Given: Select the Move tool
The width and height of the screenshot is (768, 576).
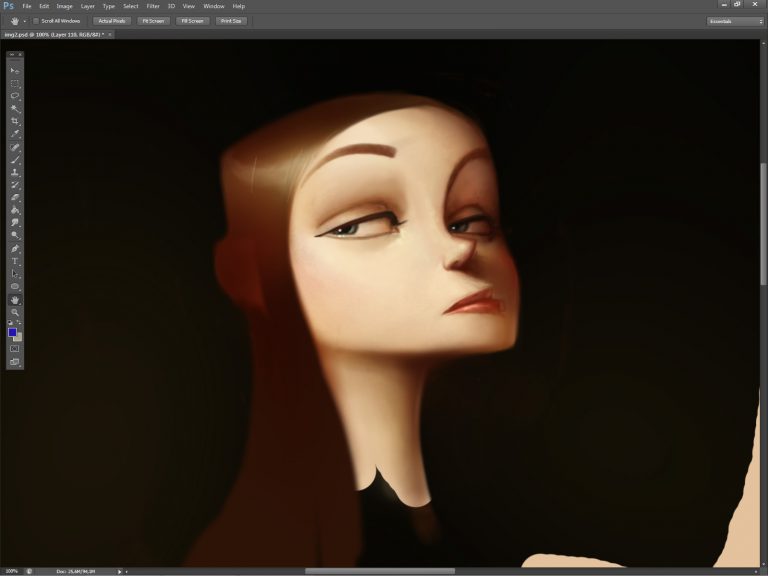Looking at the screenshot, I should pos(15,71).
